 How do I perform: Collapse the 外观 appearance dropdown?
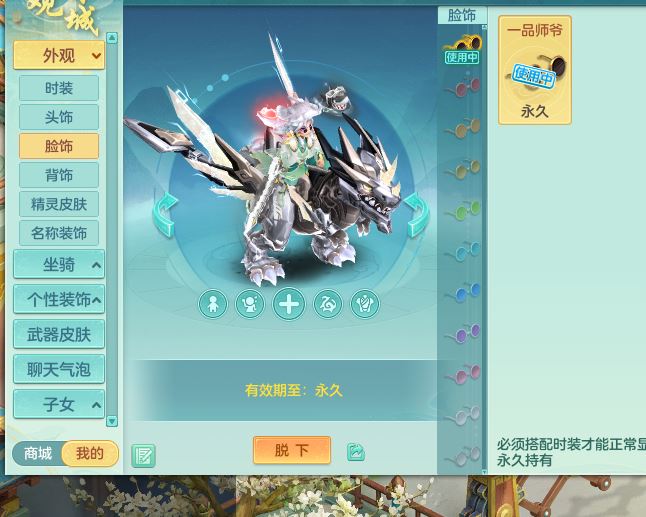[x=59, y=55]
